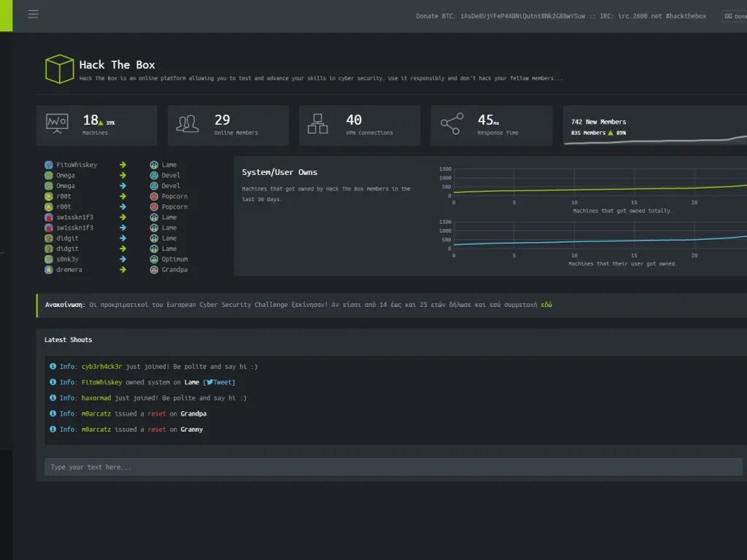
Task: Click the green εδώ announcement link
Action: click(x=546, y=305)
